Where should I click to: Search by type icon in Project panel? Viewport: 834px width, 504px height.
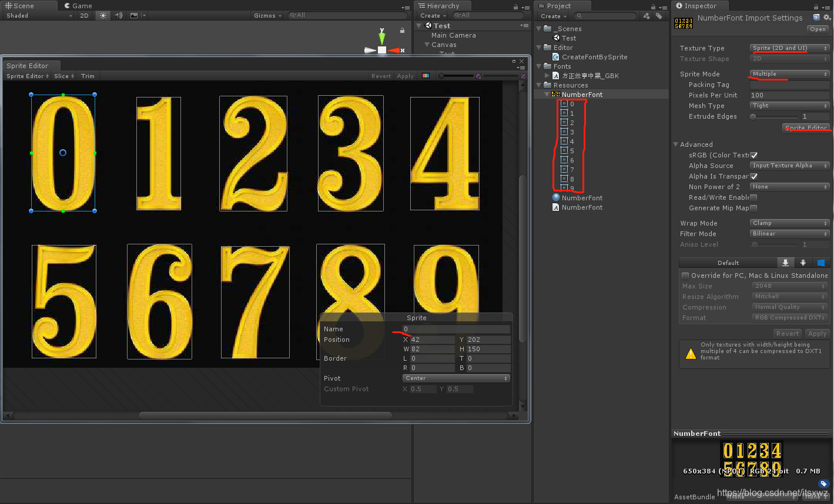coord(647,16)
